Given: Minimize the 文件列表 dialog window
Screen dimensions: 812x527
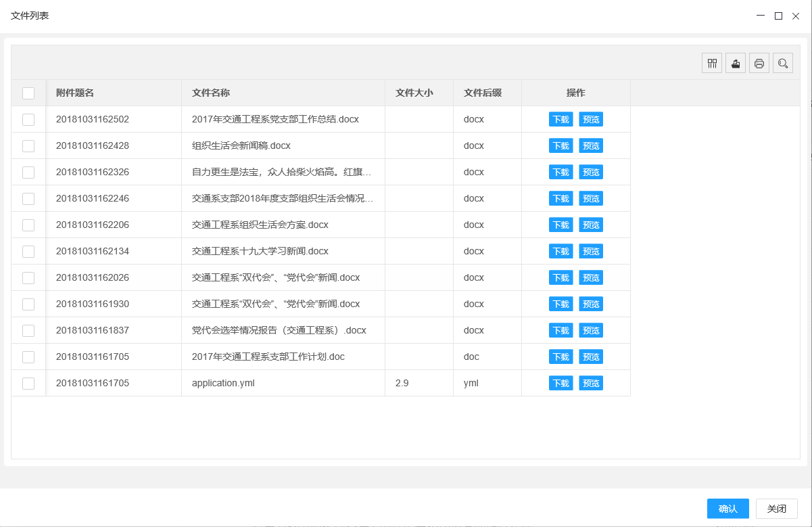Looking at the screenshot, I should (761, 16).
